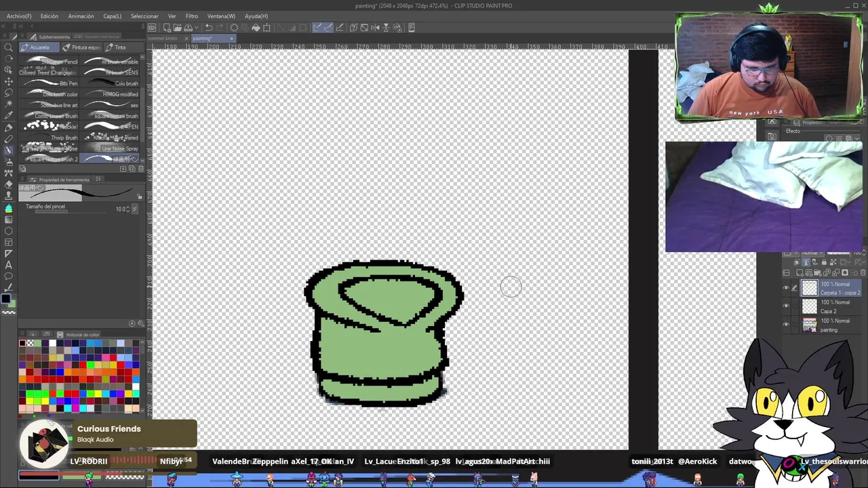Open the Animación menu
This screenshot has height=488, width=868.
81,16
